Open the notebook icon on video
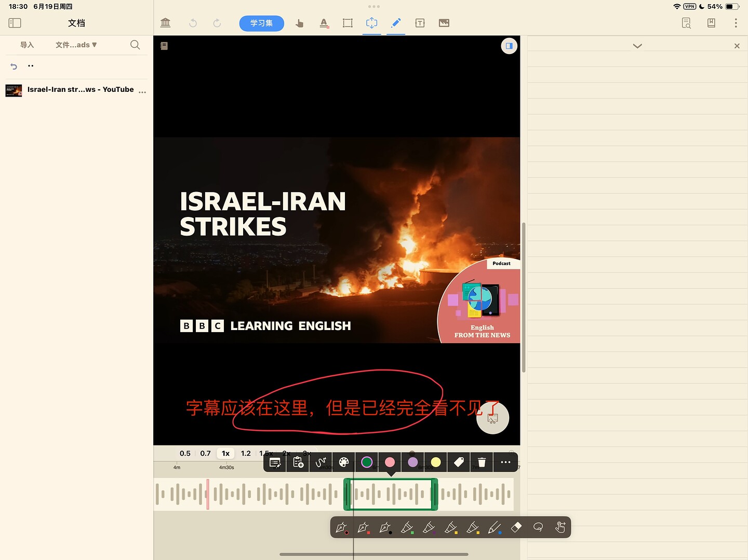The width and height of the screenshot is (748, 560). [164, 46]
